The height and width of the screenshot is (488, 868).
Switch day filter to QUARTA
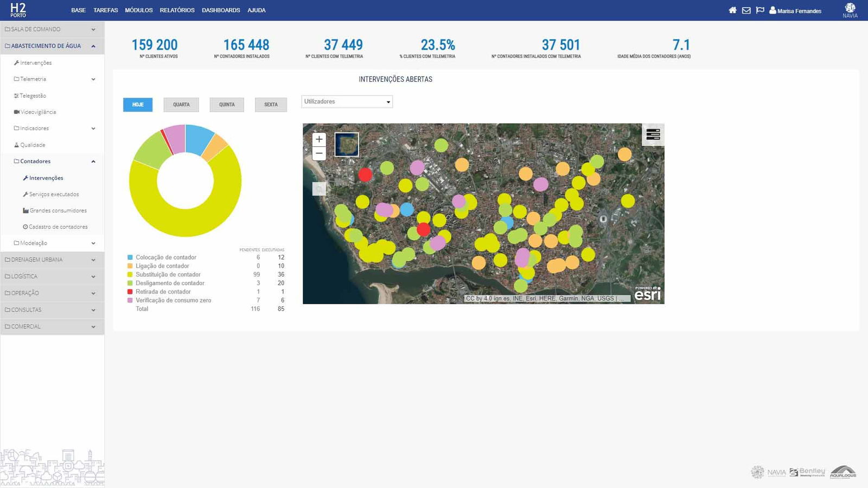point(181,105)
